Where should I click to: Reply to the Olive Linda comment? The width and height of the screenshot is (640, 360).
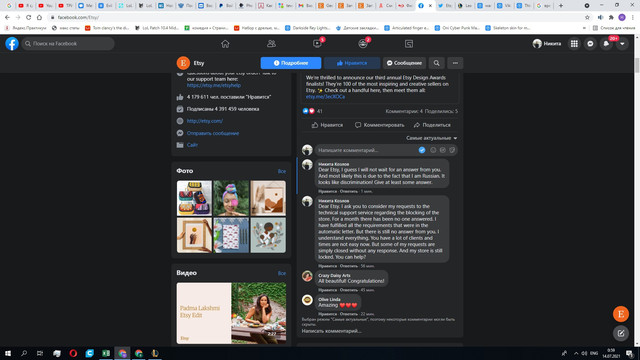[x=349, y=314]
